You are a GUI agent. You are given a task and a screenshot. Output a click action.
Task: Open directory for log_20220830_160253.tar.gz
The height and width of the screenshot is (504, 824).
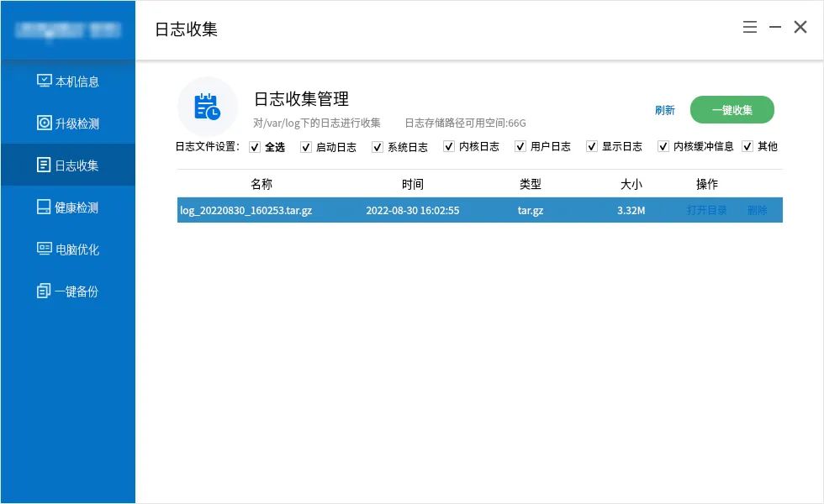pos(707,210)
